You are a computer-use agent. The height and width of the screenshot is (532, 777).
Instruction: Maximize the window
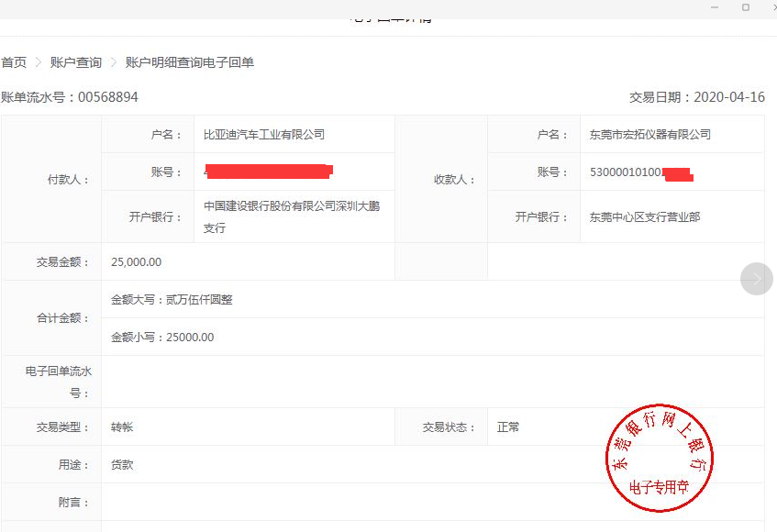pos(745,7)
